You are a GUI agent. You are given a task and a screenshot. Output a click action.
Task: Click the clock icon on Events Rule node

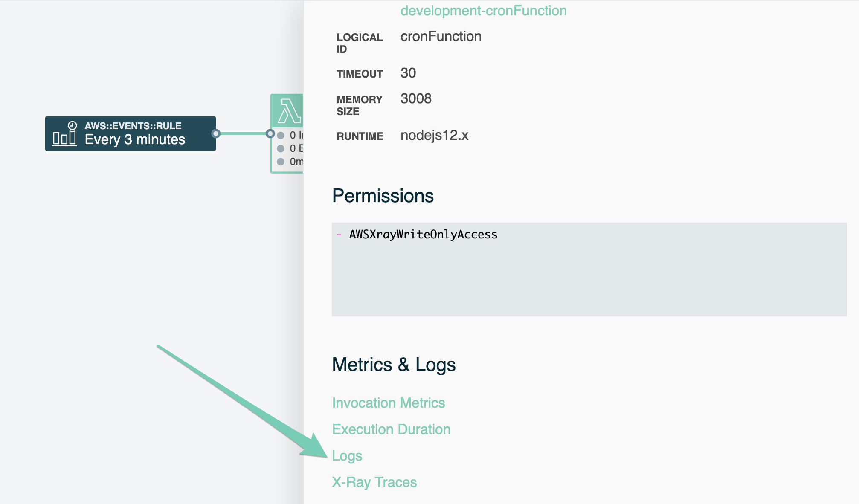pyautogui.click(x=73, y=125)
